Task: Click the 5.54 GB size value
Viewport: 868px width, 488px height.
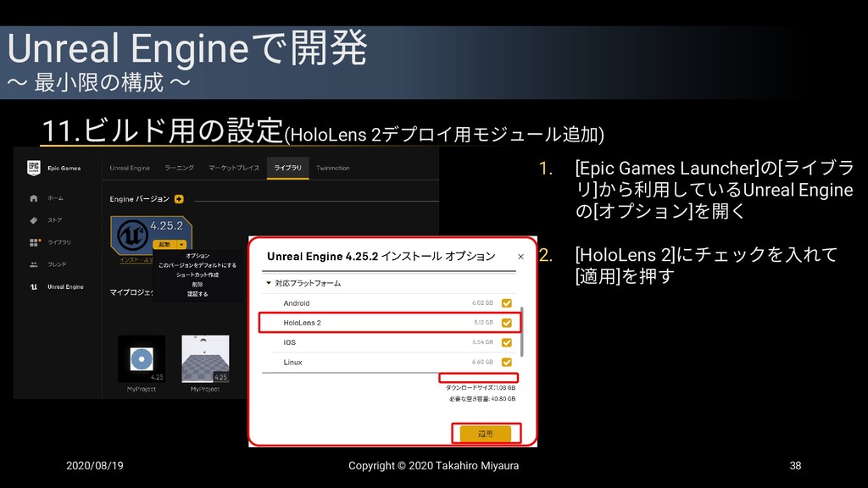Action: point(482,342)
